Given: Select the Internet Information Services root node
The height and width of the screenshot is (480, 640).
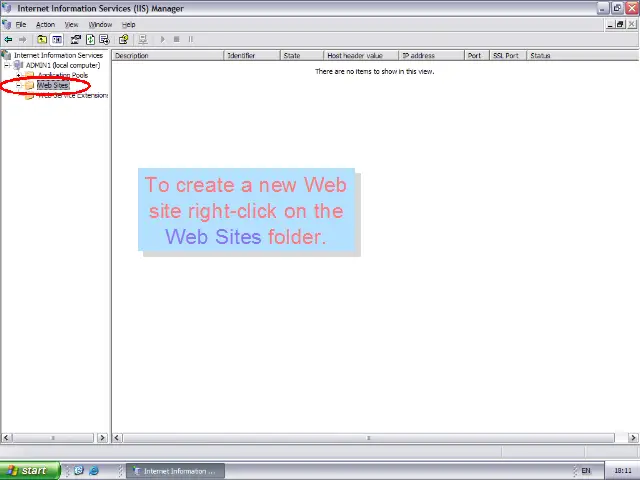Looking at the screenshot, I should tap(58, 55).
